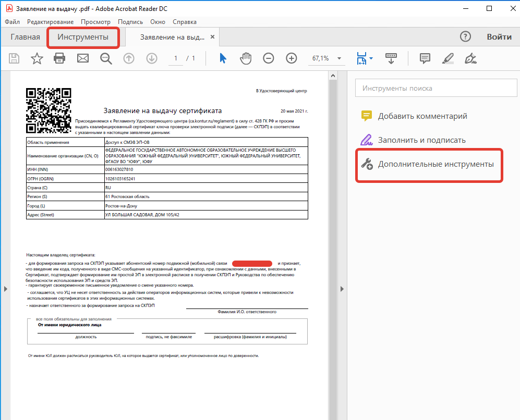Click the scrolling mode keyboard icon
The height and width of the screenshot is (420, 520).
[391, 59]
